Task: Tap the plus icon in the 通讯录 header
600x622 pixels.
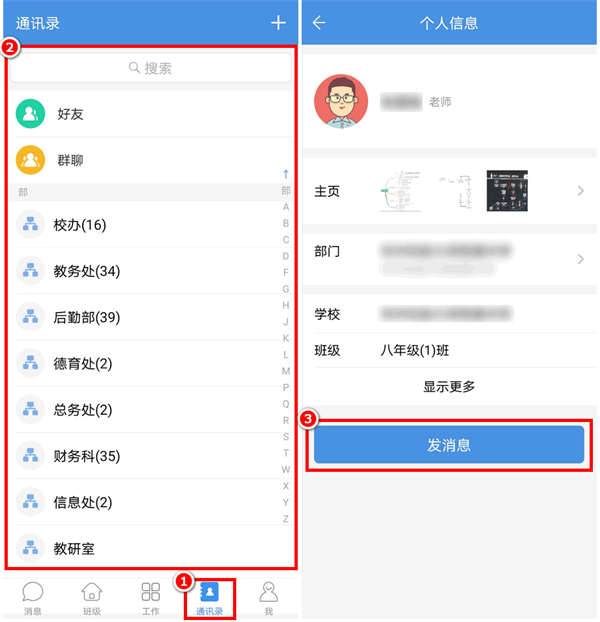Action: 278,23
